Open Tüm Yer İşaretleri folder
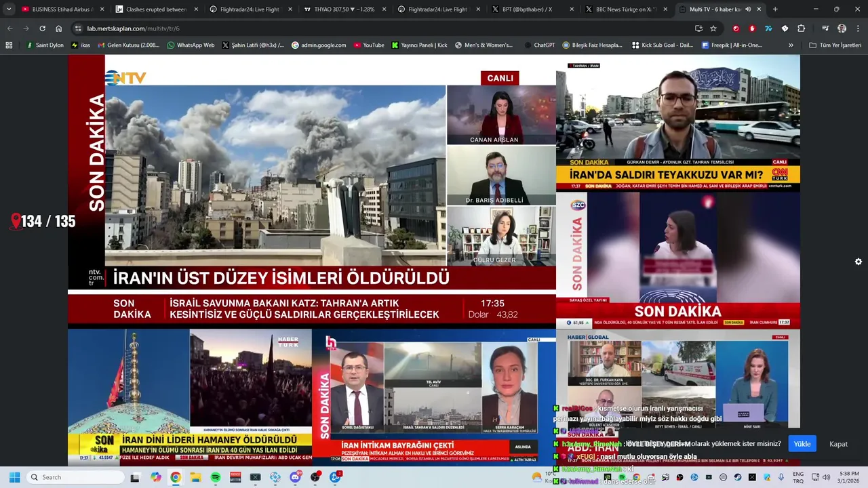 pyautogui.click(x=835, y=45)
